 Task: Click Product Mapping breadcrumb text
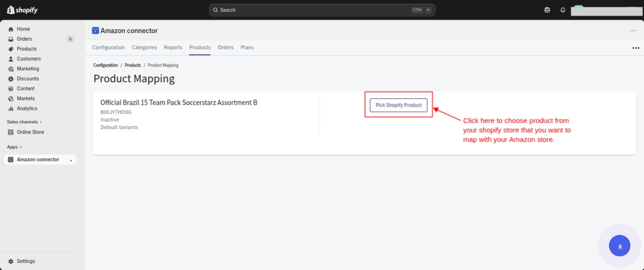(163, 66)
